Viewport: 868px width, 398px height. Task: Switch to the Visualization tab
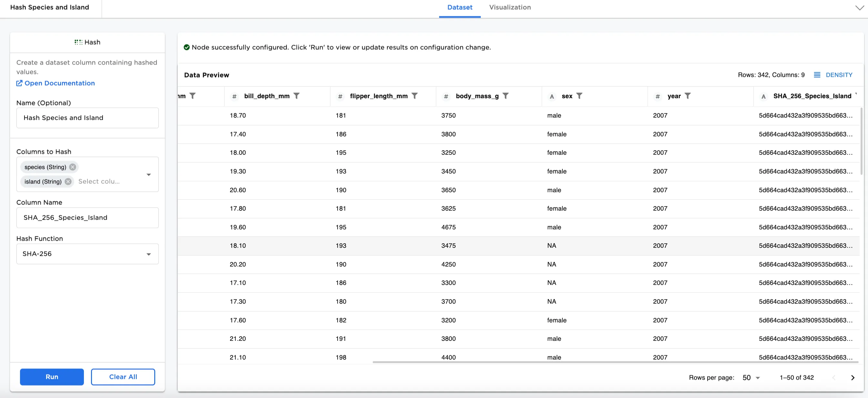click(510, 7)
